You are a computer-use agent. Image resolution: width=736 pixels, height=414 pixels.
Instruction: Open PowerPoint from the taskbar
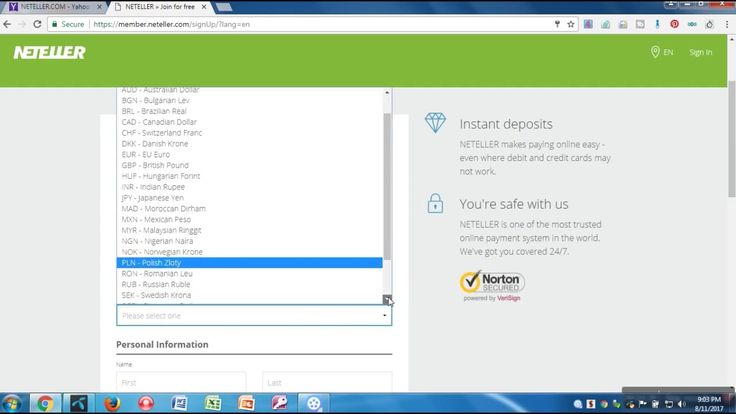coord(246,403)
